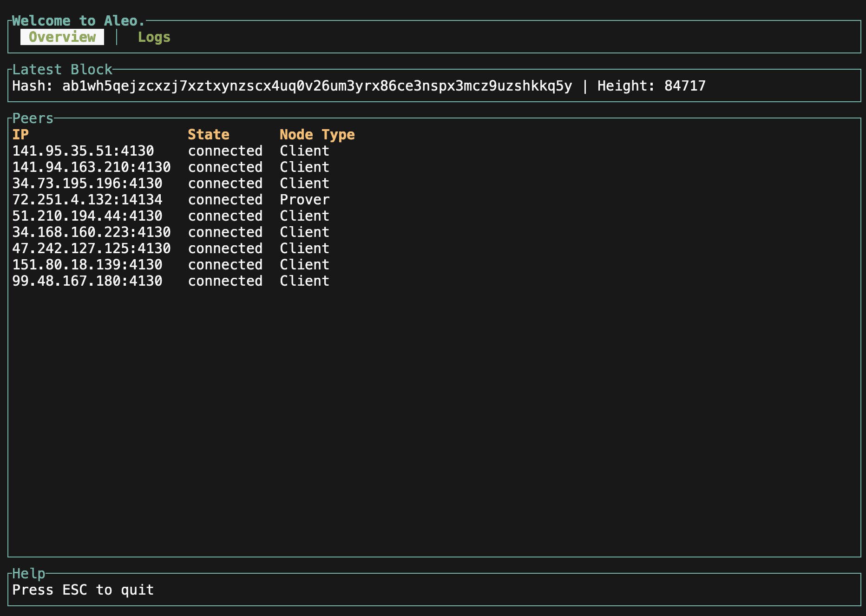The height and width of the screenshot is (616, 866).
Task: Select peer 51.210.194.44:4130
Action: 87,216
